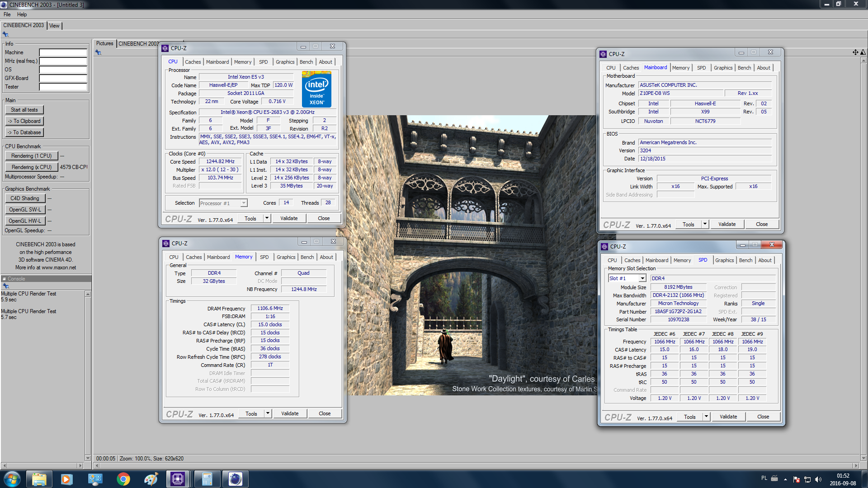Click the Machine input field
Viewport: 868px width, 488px height.
click(63, 52)
